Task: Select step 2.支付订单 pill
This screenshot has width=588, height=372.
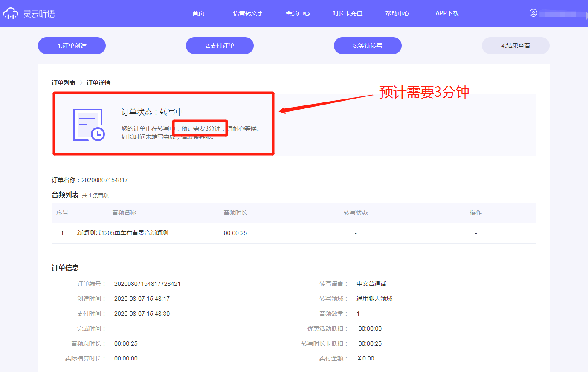Action: coord(220,46)
